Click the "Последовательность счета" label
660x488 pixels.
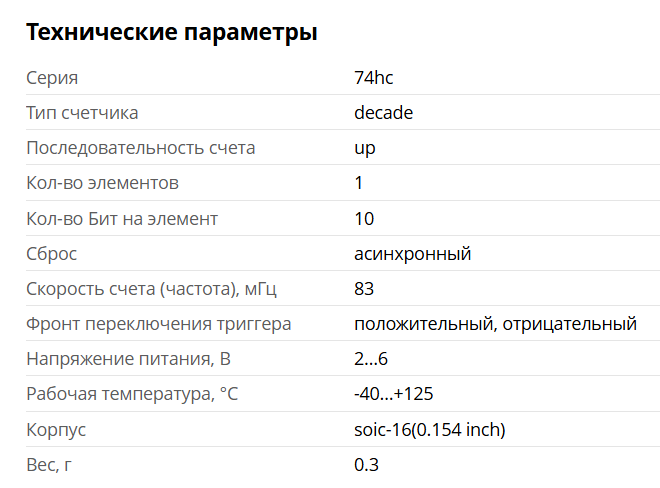[140, 148]
